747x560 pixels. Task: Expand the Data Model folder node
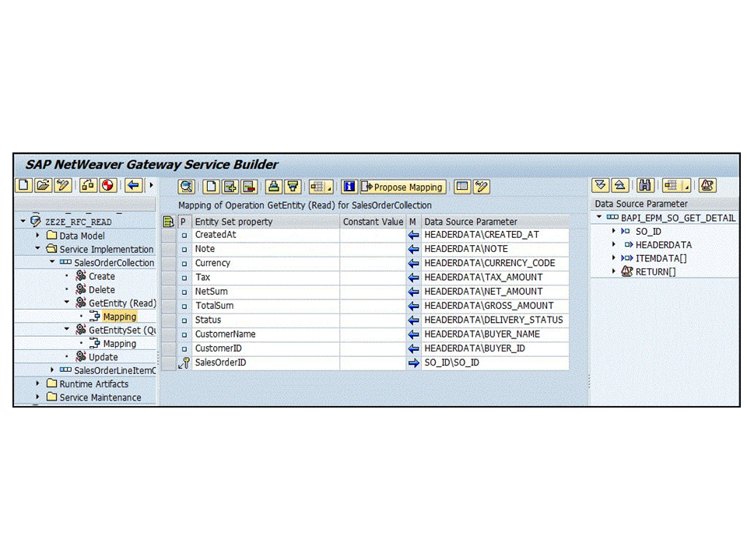(x=38, y=236)
